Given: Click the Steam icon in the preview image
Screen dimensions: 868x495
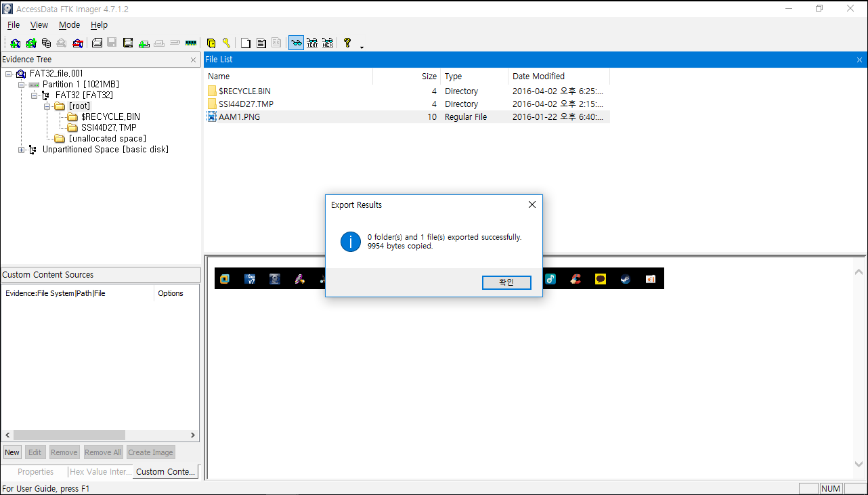Looking at the screenshot, I should [626, 278].
